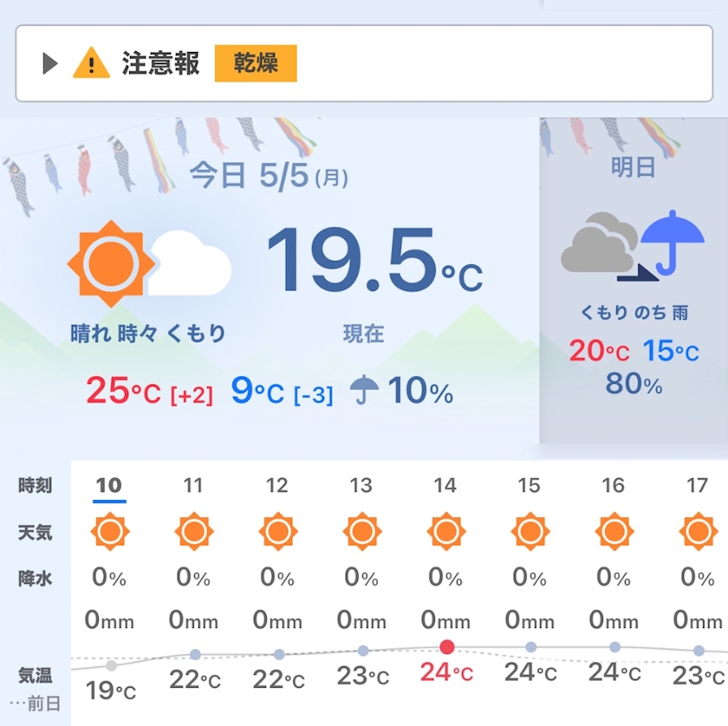728x726 pixels.
Task: Click the sunny icon for 11 o'clock
Action: pyautogui.click(x=193, y=531)
